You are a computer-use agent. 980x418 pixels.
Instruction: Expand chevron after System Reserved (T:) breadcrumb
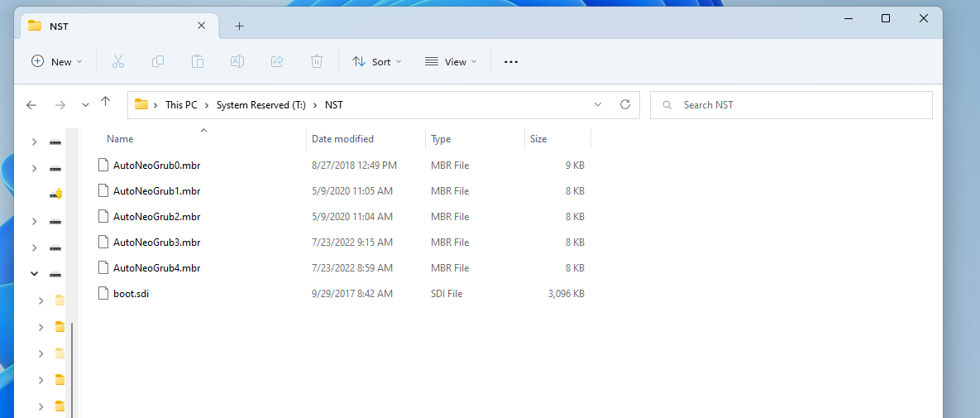[x=316, y=105]
